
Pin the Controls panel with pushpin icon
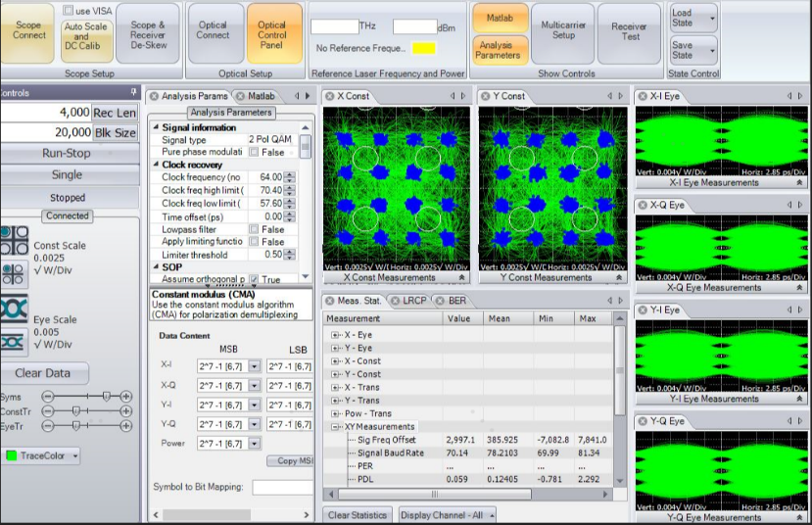pyautogui.click(x=134, y=93)
